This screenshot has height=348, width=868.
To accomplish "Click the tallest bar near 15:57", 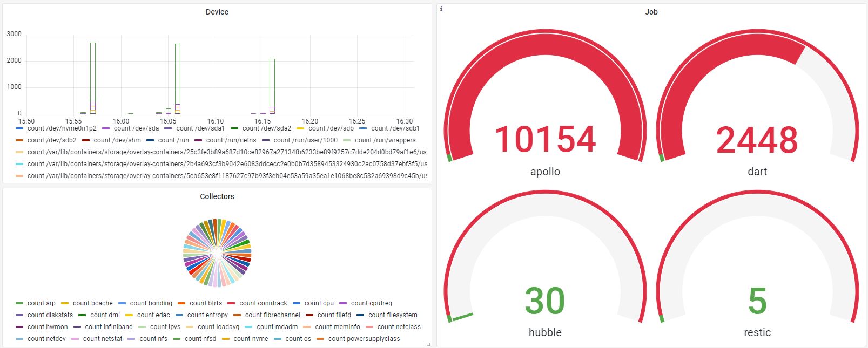I will pos(93,78).
